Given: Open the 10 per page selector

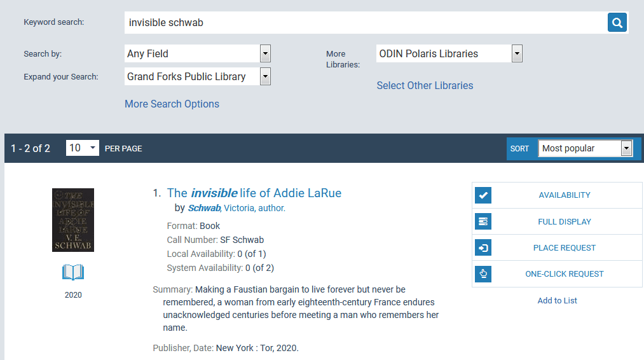Looking at the screenshot, I should pos(83,148).
